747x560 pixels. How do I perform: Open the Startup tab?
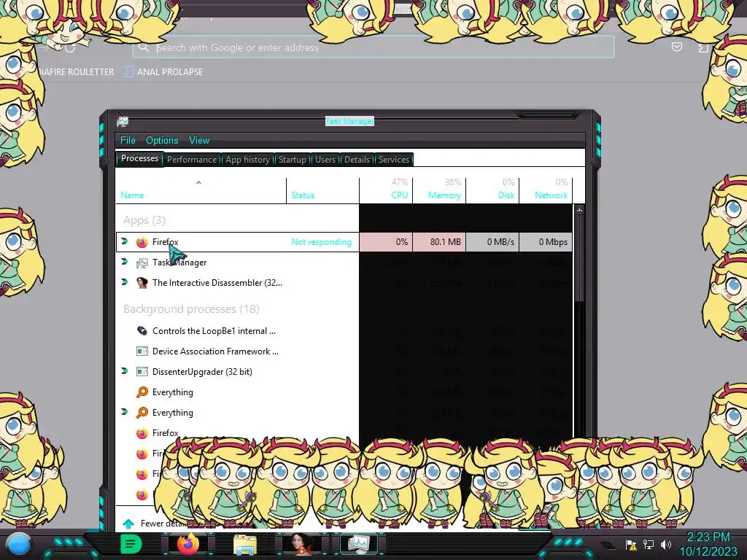click(x=292, y=160)
